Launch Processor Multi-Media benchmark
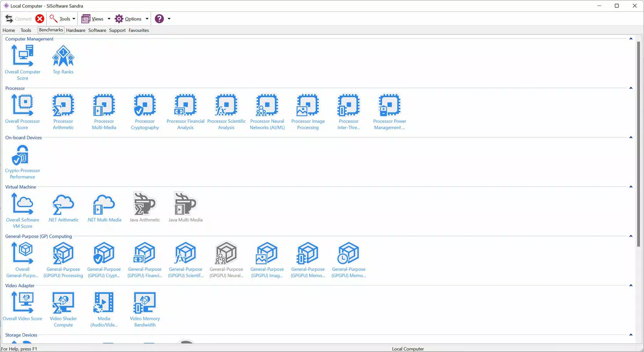This screenshot has width=644, height=352. (x=104, y=112)
